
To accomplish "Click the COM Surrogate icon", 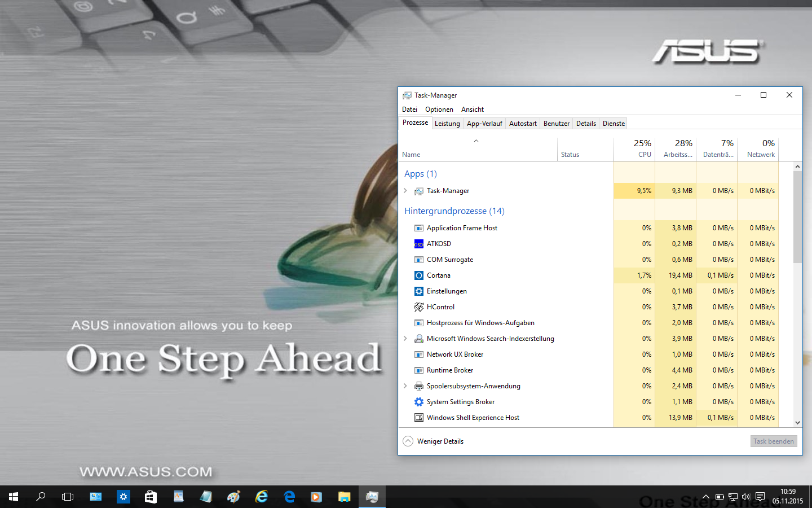I will point(419,260).
